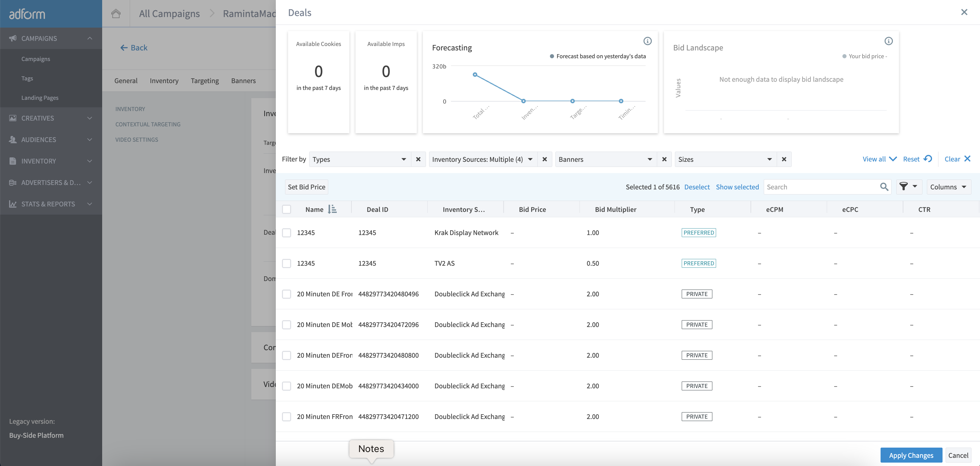Check the Krak Display Network deal row
980x466 pixels.
[x=286, y=233]
